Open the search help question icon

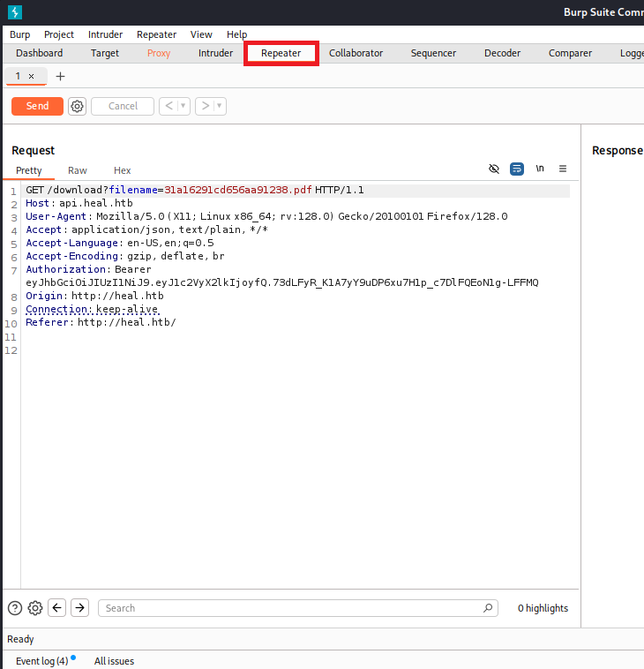[15, 608]
